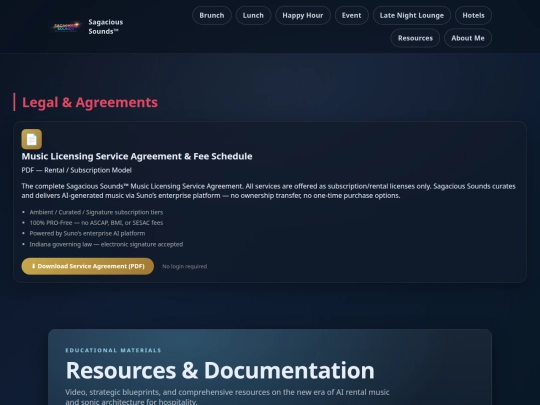Open the Brunch page

[212, 15]
